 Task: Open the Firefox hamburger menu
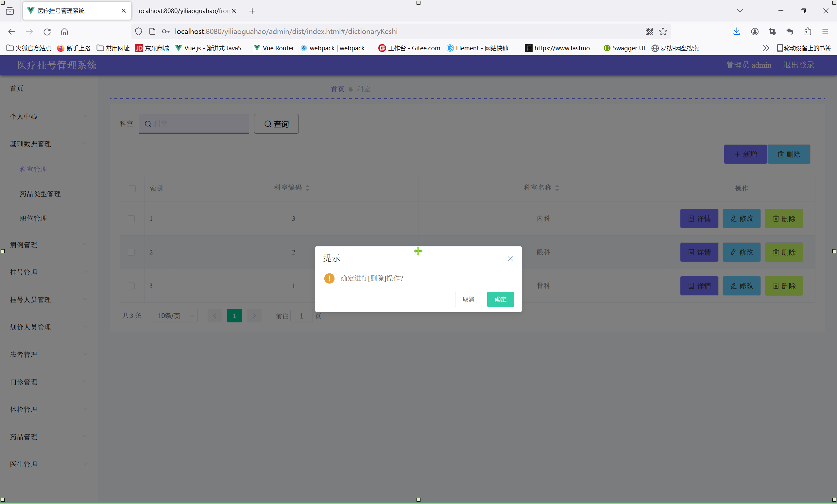coord(825,32)
